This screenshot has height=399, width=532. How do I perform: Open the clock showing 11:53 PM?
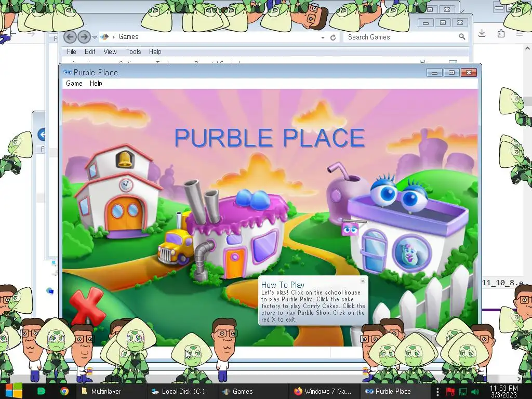click(504, 391)
